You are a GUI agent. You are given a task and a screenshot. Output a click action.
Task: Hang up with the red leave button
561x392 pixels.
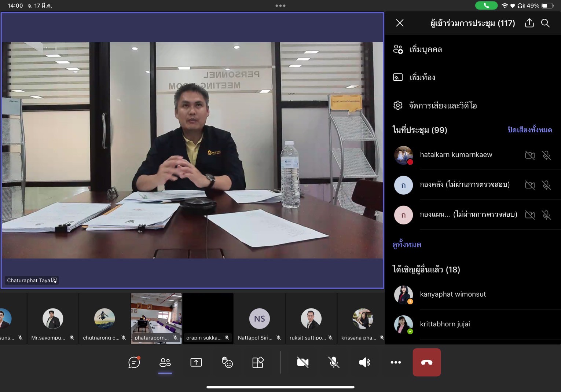click(x=427, y=362)
